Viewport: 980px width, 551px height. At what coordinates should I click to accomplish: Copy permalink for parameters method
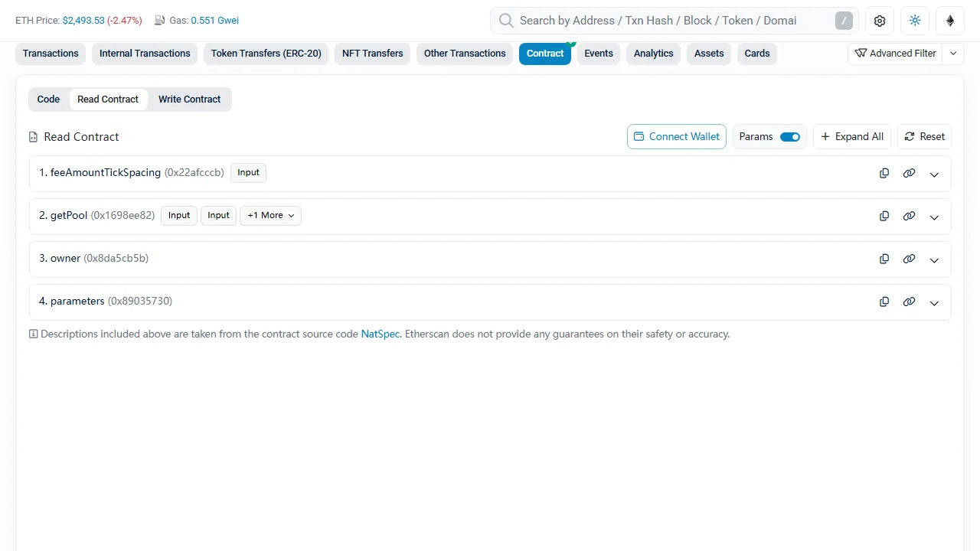(909, 302)
